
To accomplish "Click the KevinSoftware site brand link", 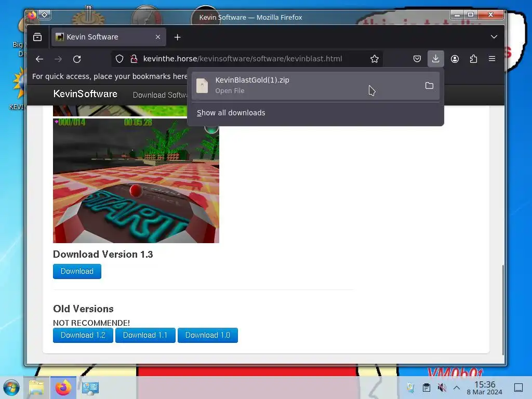I will tap(86, 94).
